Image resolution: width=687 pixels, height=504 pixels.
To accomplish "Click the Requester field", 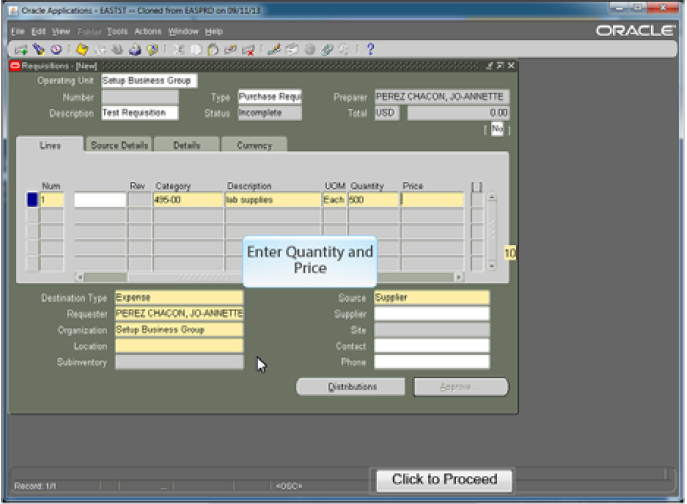I will click(179, 313).
